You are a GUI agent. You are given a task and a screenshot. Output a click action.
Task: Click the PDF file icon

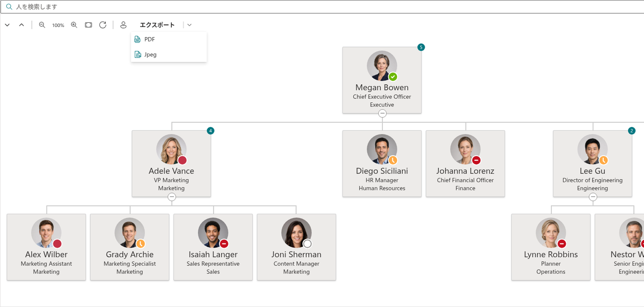click(137, 39)
